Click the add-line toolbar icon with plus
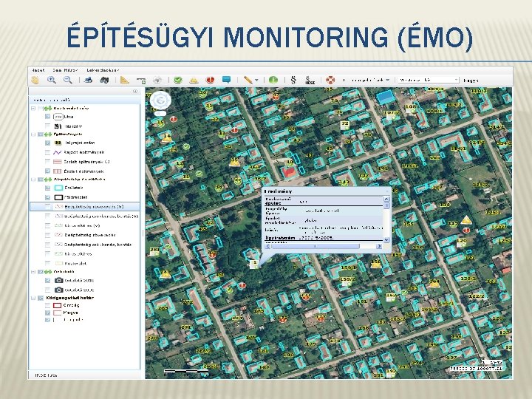The image size is (532, 399). (141, 81)
